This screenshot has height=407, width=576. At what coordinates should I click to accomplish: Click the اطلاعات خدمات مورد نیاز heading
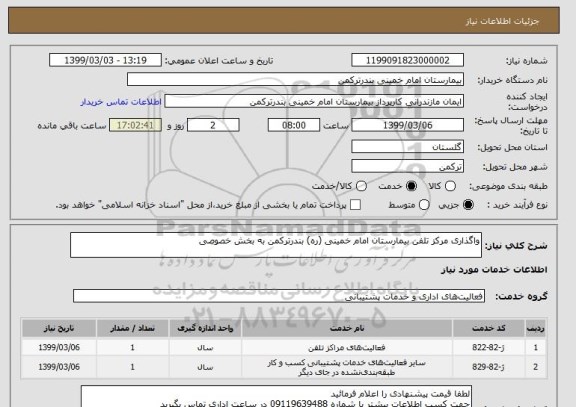494,270
